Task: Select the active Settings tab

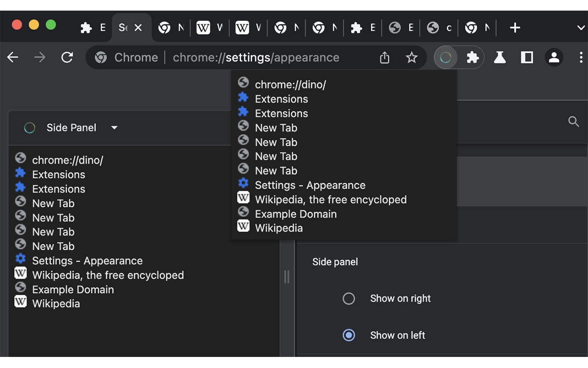Action: tap(131, 28)
